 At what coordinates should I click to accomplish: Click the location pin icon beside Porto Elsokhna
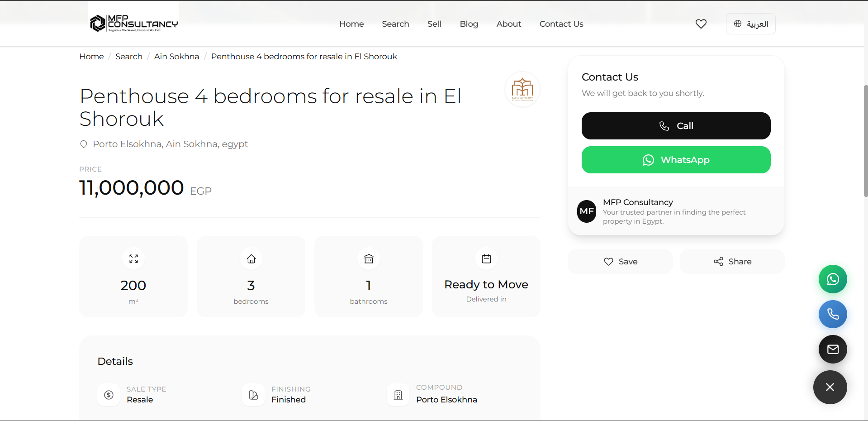[83, 144]
